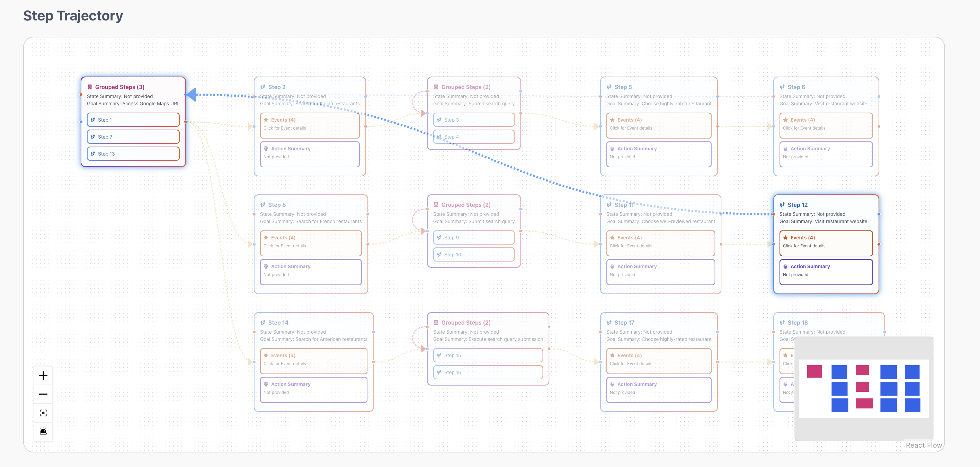Click the Step 12 Action Summary hand icon

click(x=785, y=266)
